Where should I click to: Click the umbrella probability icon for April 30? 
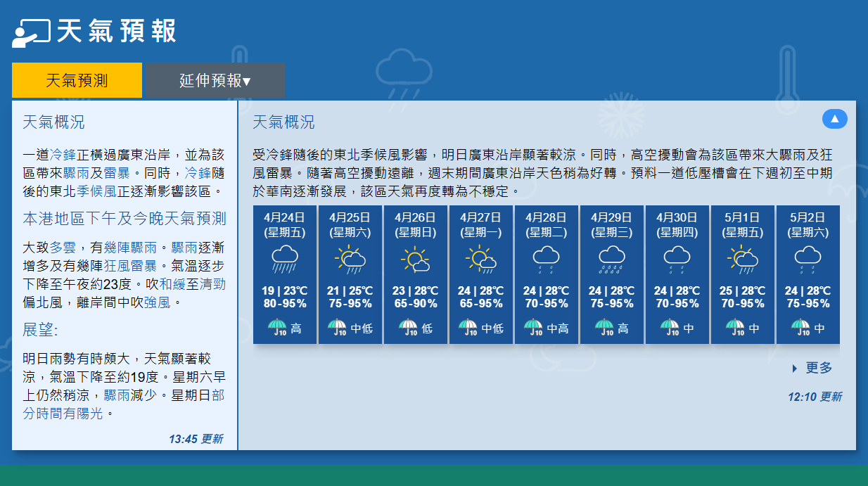tap(670, 328)
